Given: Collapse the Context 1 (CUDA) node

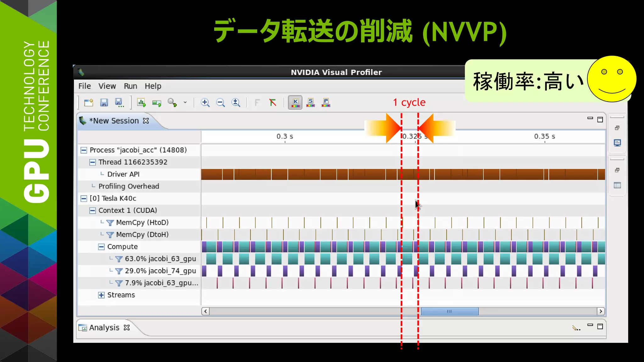Looking at the screenshot, I should click(92, 211).
